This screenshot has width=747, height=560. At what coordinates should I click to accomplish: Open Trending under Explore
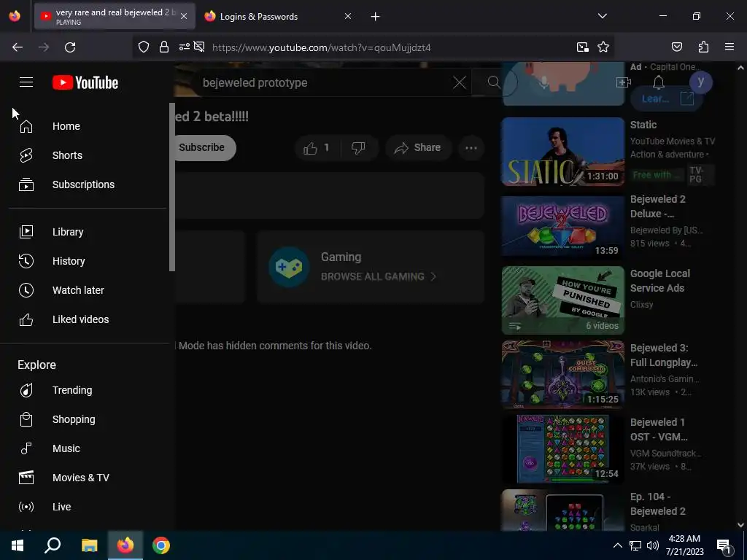point(88,390)
